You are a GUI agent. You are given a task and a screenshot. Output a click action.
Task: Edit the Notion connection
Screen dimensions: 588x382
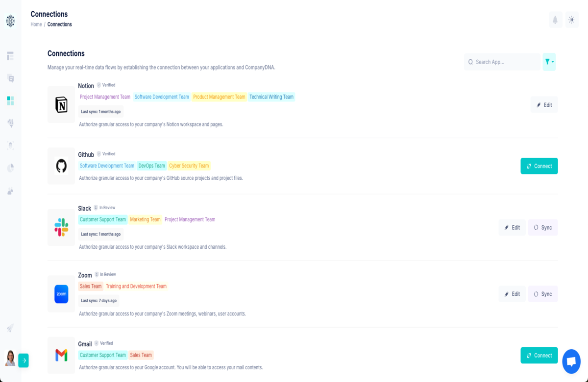pos(544,105)
